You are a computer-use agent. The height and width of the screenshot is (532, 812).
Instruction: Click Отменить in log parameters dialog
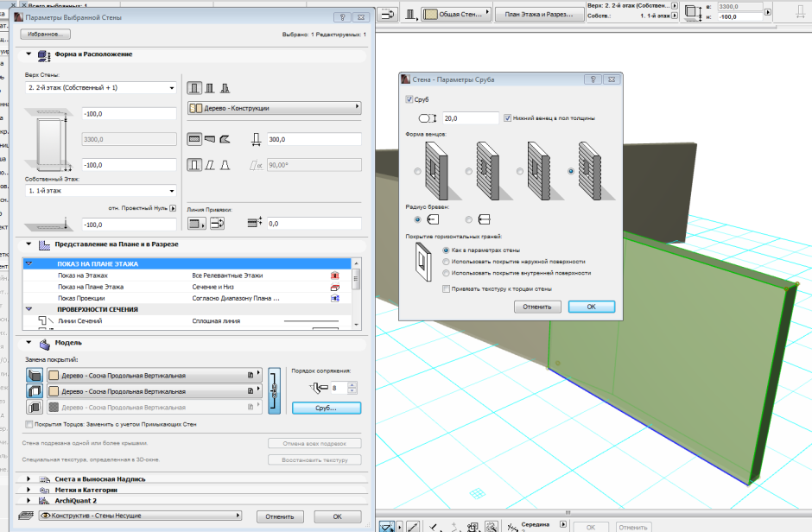click(x=537, y=307)
